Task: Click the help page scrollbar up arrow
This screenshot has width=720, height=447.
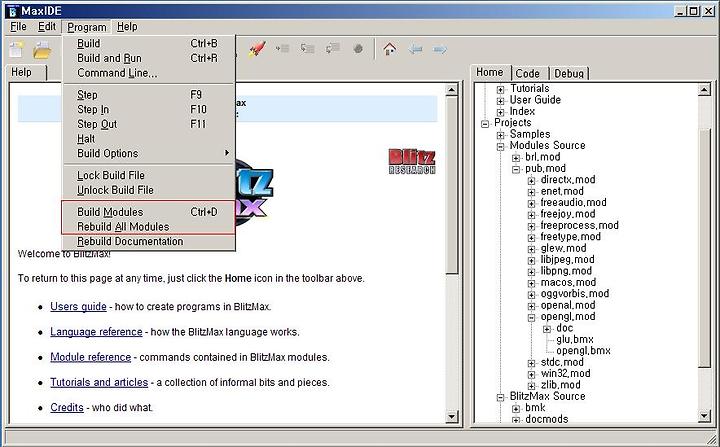Action: coord(451,90)
